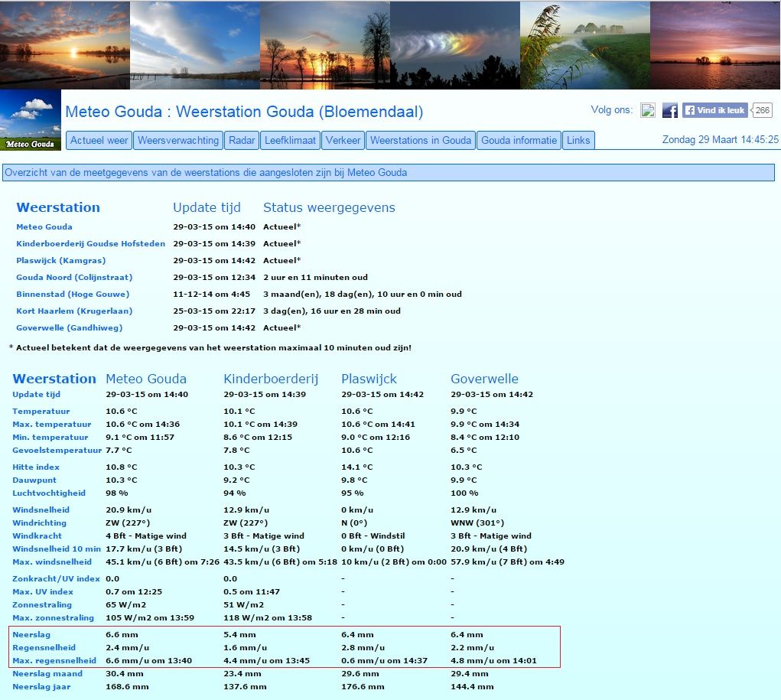The height and width of the screenshot is (700, 781).
Task: Click the 266 likes counter bubble
Action: pyautogui.click(x=762, y=110)
